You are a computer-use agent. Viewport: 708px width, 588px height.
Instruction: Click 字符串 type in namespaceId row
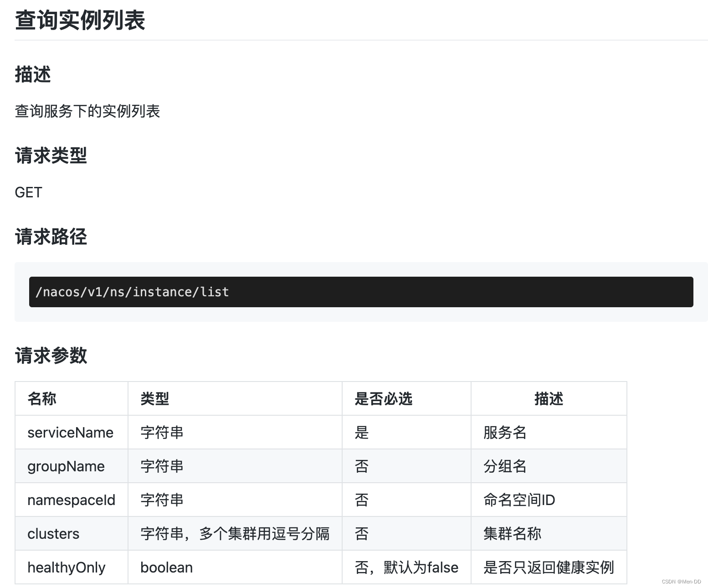click(x=235, y=500)
